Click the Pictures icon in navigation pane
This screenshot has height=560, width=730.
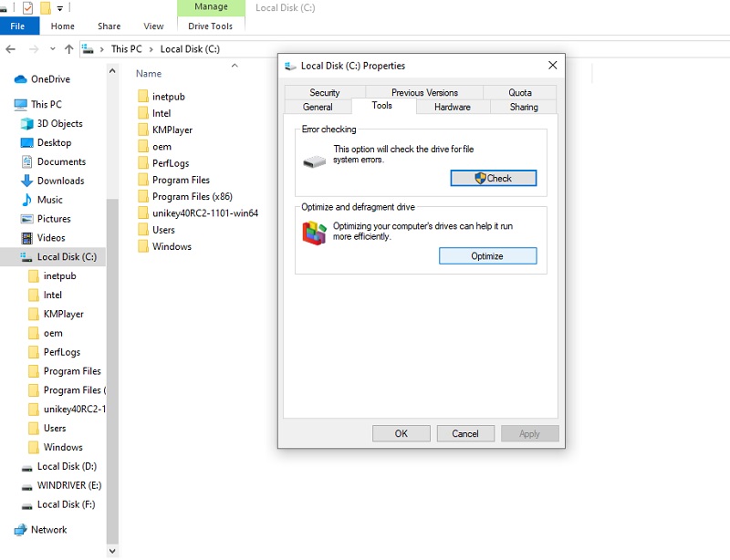pos(27,219)
